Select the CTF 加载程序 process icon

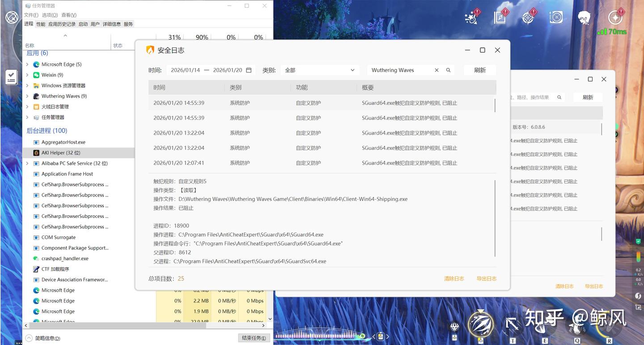36,269
